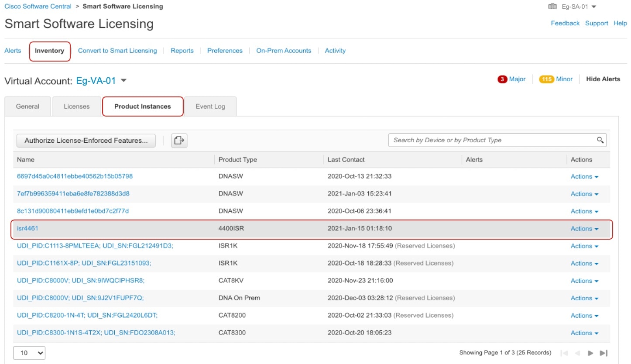Click the CAT8200 product type cell
The width and height of the screenshot is (631, 364).
point(232,316)
